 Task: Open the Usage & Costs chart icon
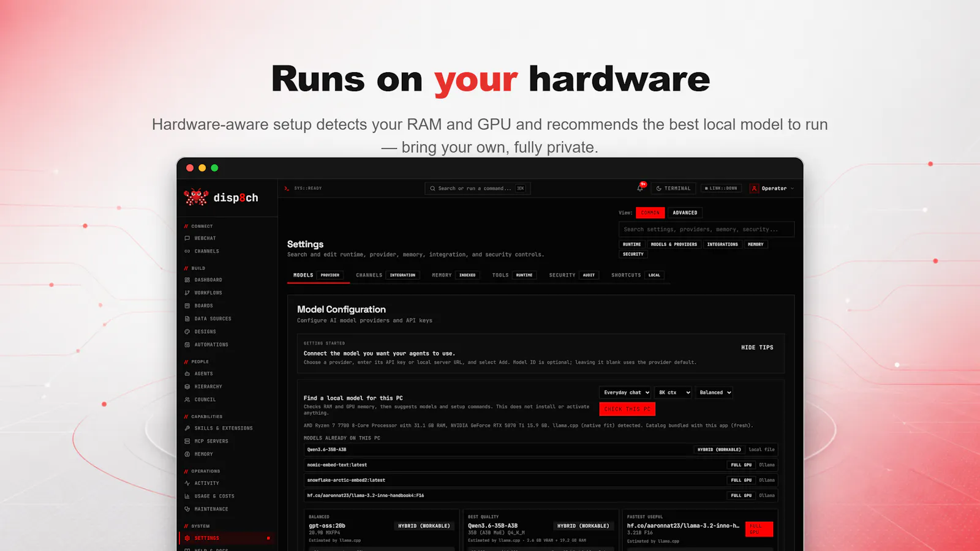(187, 496)
